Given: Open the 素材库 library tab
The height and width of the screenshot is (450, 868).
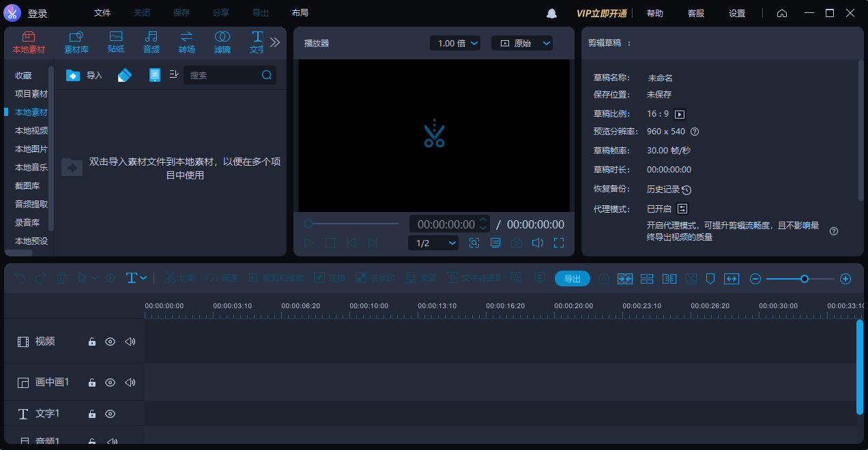Looking at the screenshot, I should click(x=76, y=42).
